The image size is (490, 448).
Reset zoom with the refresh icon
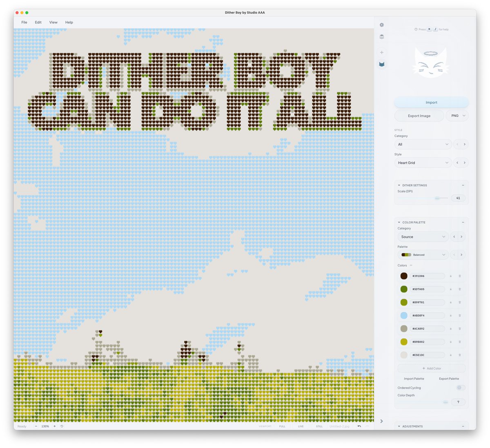[x=62, y=426]
